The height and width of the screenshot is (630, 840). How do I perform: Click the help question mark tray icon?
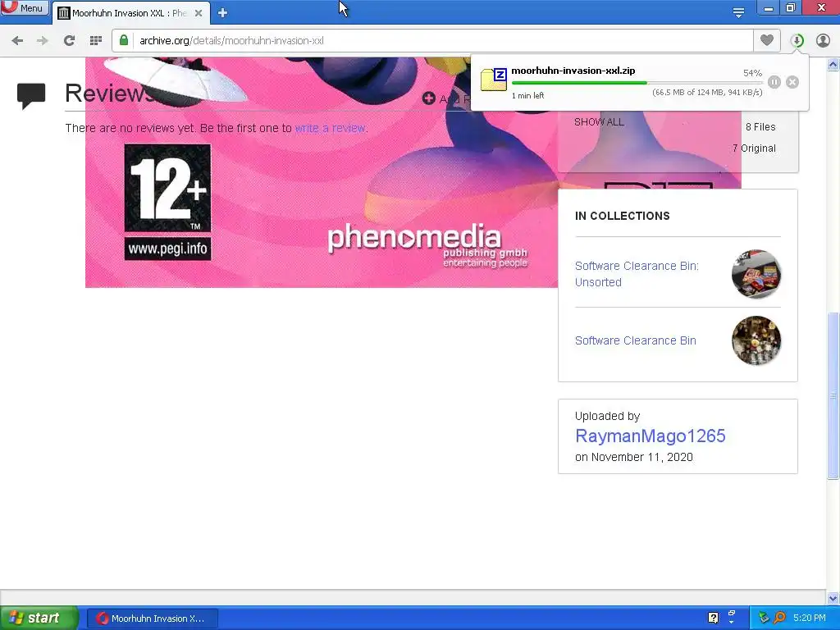click(713, 618)
